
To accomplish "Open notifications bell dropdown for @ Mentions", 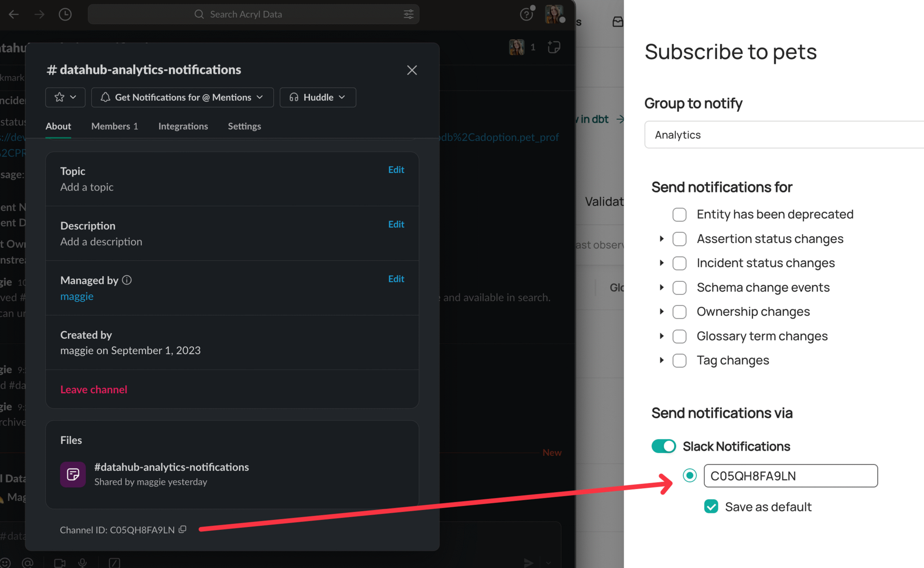I will (182, 97).
